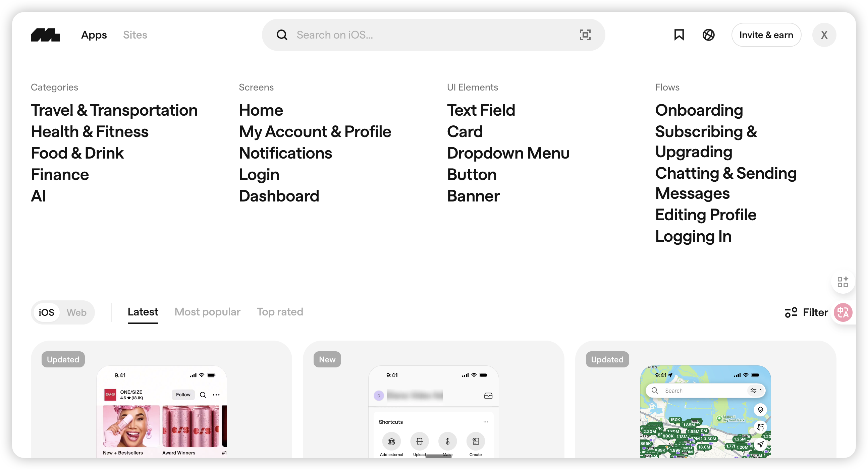Image resolution: width=868 pixels, height=470 pixels.
Task: Open Subscribing & Upgrading flow
Action: [706, 142]
